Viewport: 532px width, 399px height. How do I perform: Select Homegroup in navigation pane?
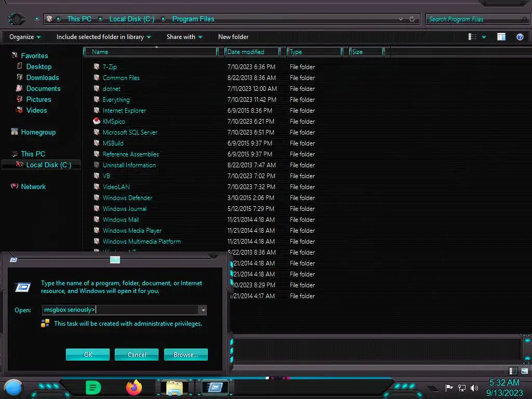coord(38,132)
